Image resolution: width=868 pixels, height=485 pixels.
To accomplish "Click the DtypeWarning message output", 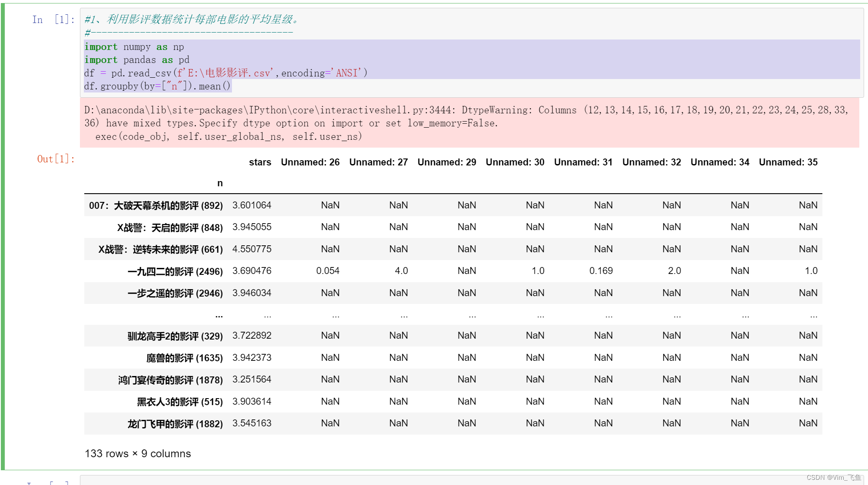I will (x=469, y=123).
